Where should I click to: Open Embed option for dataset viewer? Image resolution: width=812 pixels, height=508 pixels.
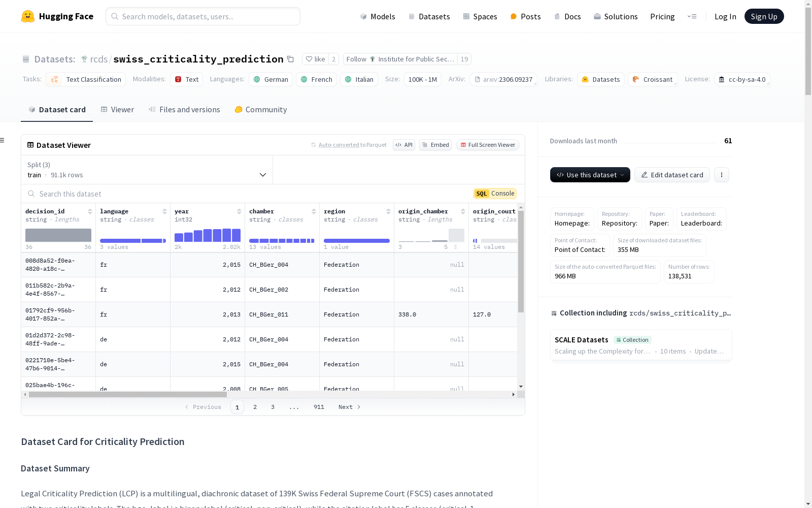click(x=435, y=145)
